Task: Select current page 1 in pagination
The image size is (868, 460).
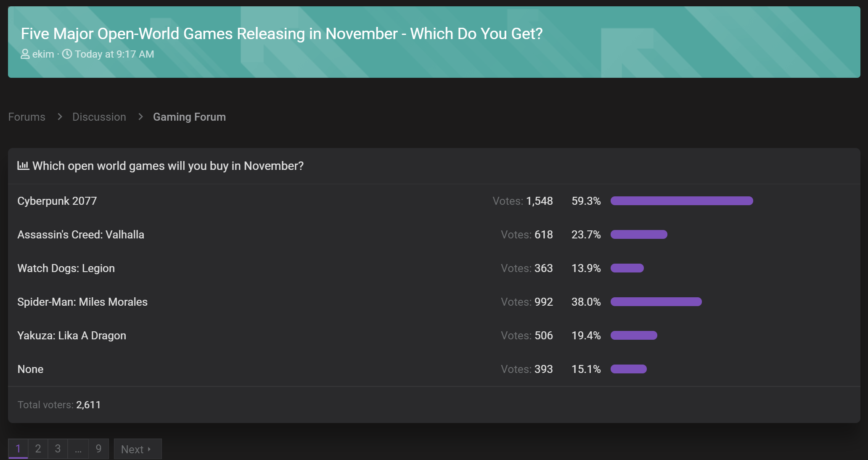Action: [x=18, y=449]
